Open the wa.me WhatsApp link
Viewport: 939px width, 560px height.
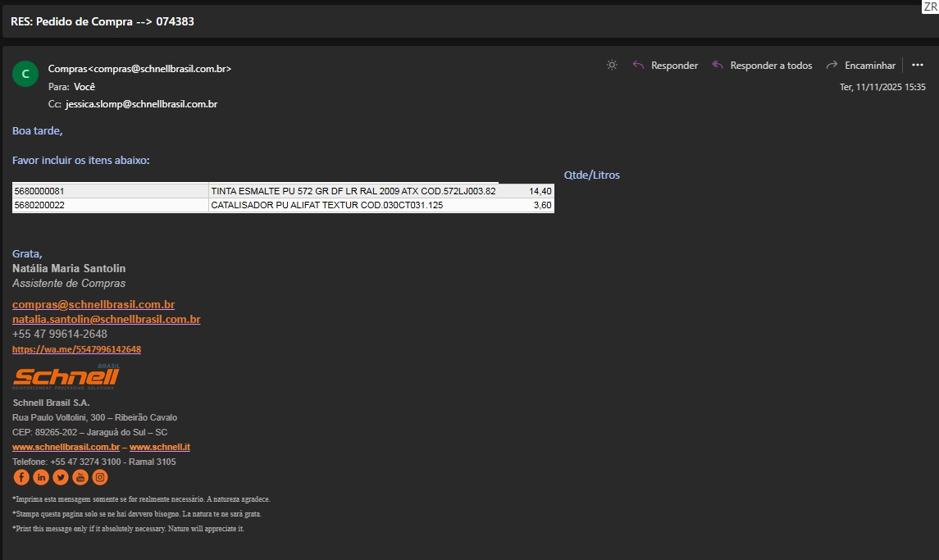[x=76, y=349]
